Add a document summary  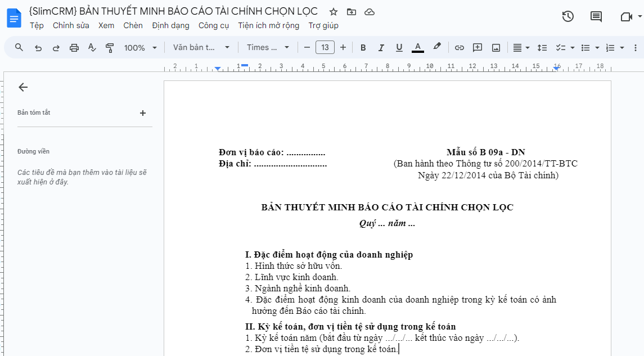click(142, 112)
